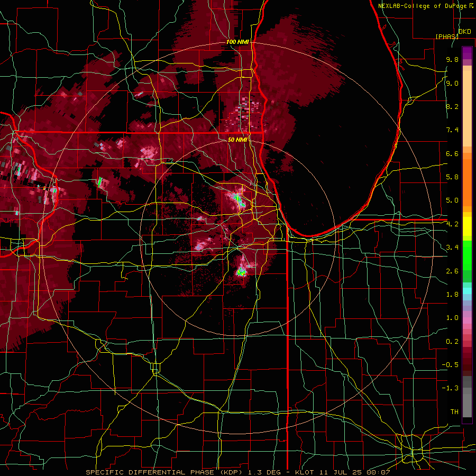Click the 50 NMI range ring label
The width and height of the screenshot is (476, 476).
(x=237, y=140)
